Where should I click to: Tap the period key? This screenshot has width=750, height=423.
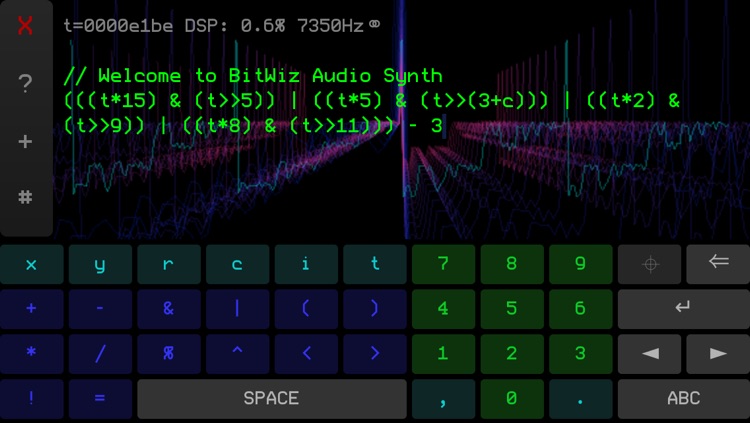(x=581, y=399)
